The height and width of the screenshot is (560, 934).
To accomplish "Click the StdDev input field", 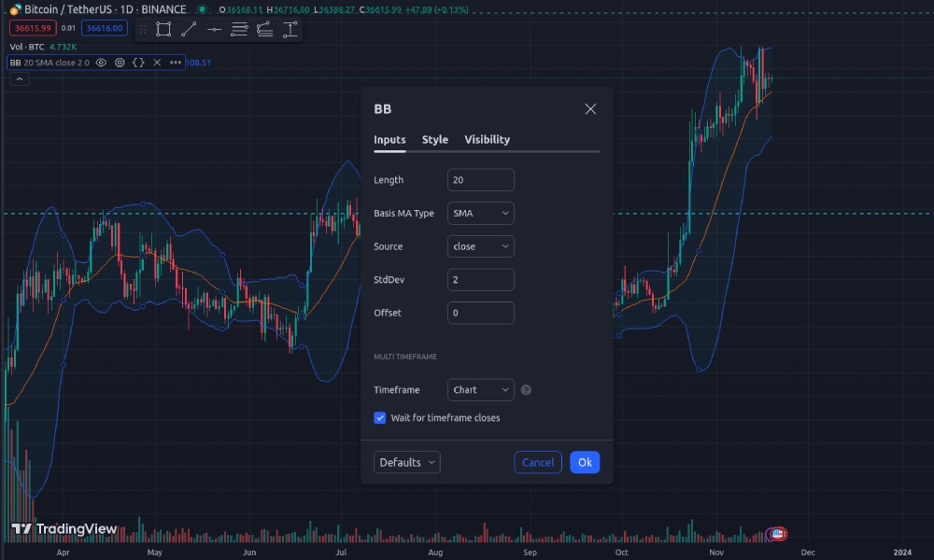I will point(481,280).
